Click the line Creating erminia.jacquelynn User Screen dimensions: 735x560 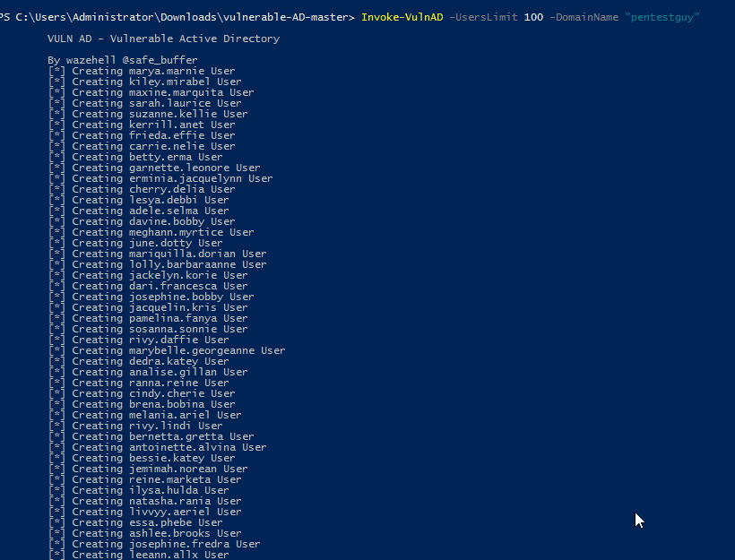coord(160,178)
